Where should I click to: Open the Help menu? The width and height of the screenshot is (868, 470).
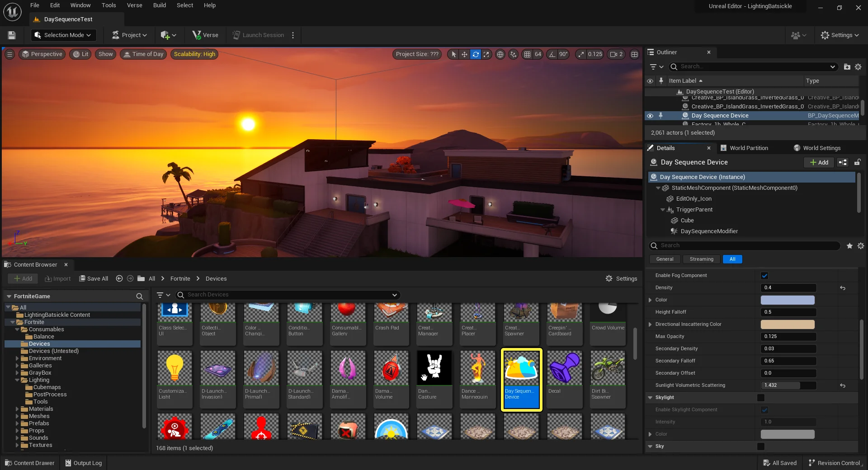210,5
